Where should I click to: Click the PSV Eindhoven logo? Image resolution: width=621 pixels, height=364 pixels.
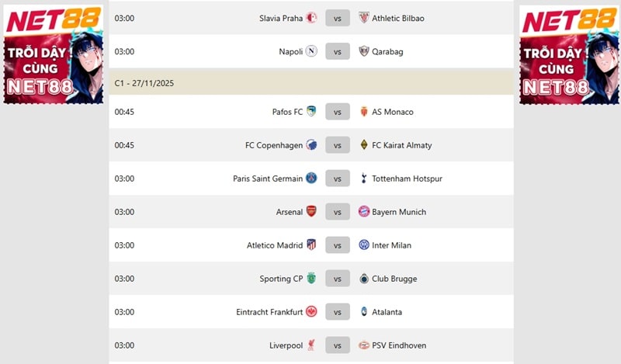pyautogui.click(x=364, y=345)
